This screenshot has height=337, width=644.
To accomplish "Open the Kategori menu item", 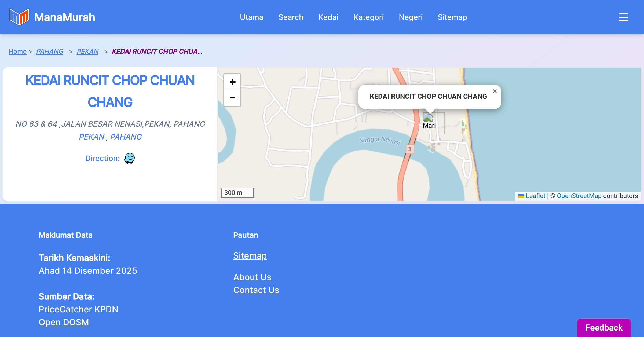I will pos(368,17).
